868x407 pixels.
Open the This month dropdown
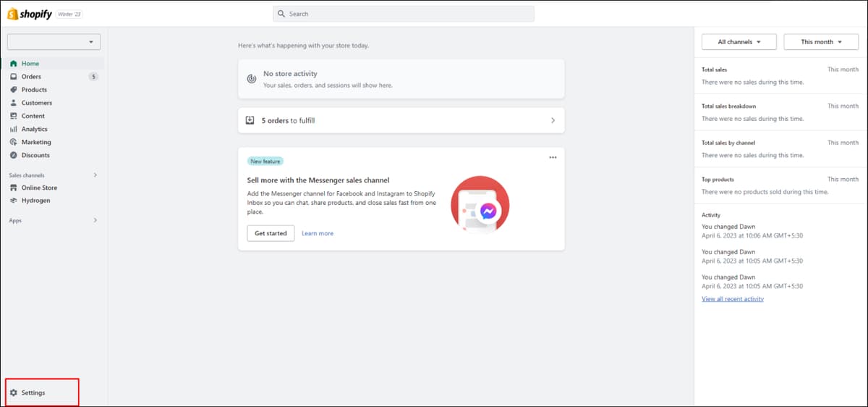pos(821,42)
